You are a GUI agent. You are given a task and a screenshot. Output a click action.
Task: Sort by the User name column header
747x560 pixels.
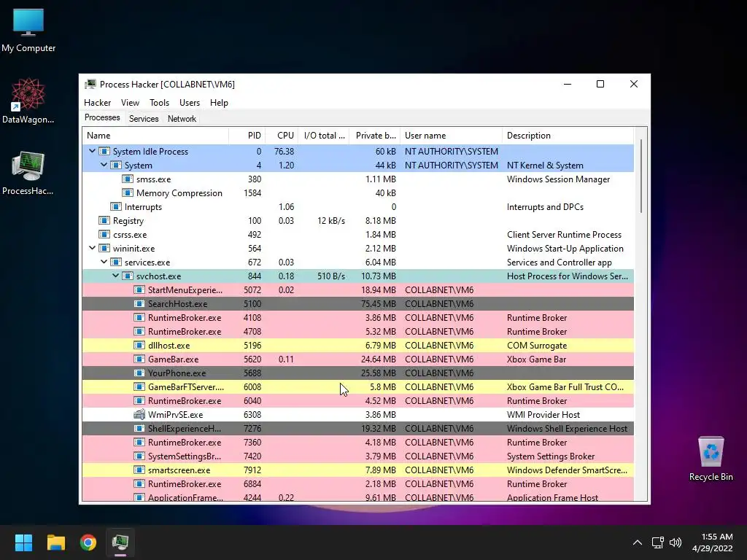(x=451, y=136)
